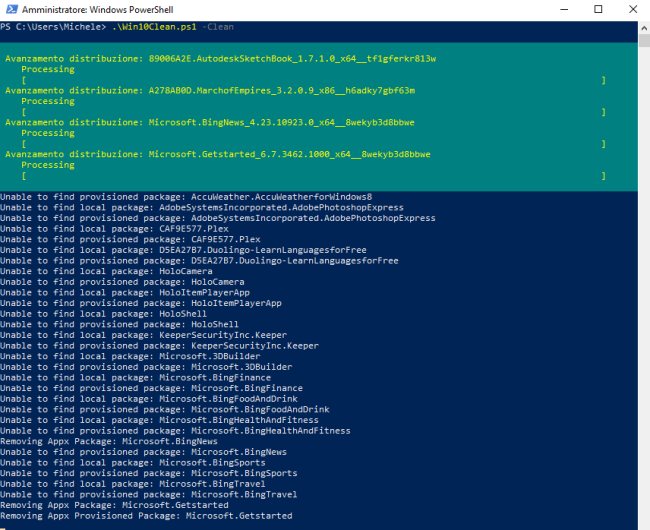Click local package Microsoft.BingTravel line

click(133, 484)
